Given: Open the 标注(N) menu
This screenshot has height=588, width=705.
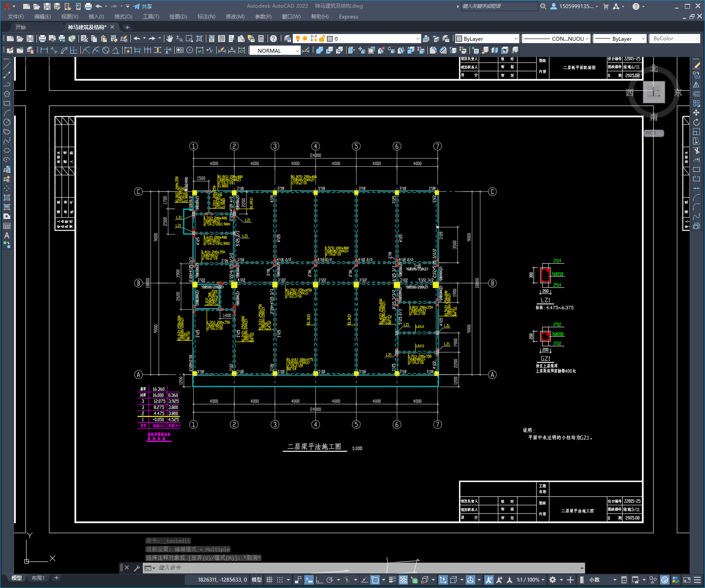Looking at the screenshot, I should [x=206, y=16].
